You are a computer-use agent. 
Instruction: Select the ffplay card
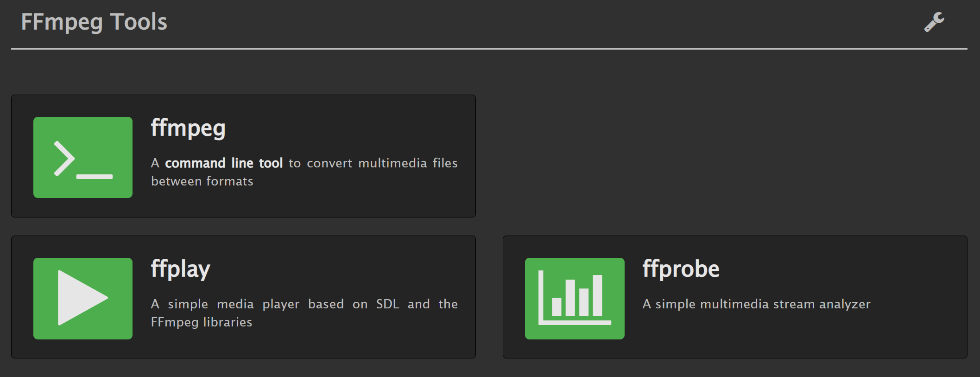click(x=243, y=297)
